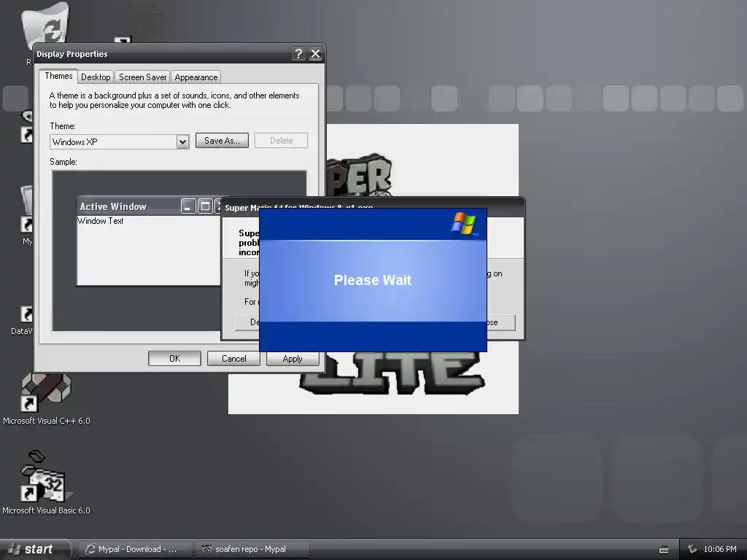Viewport: 747px width, 560px height.
Task: Click the Windows XP theme combo box
Action: (120, 142)
